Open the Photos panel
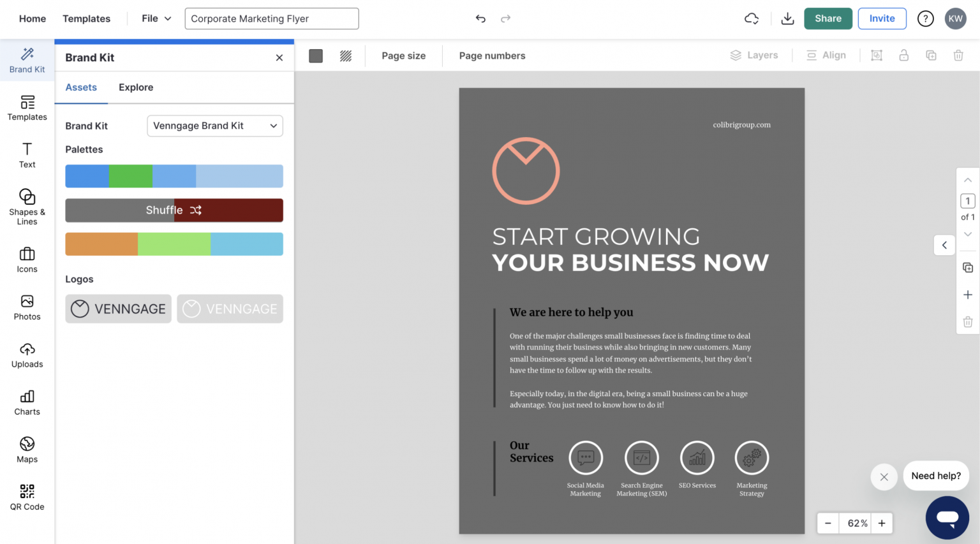The height and width of the screenshot is (544, 980). click(27, 308)
